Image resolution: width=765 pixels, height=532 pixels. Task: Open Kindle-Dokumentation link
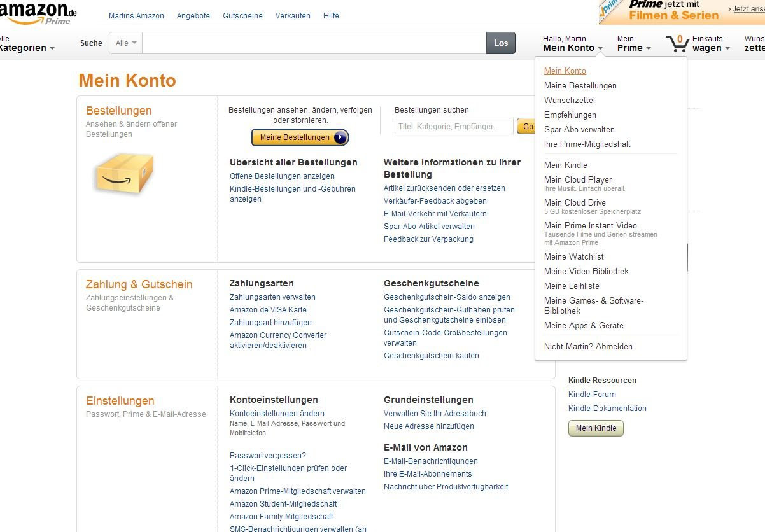click(607, 409)
